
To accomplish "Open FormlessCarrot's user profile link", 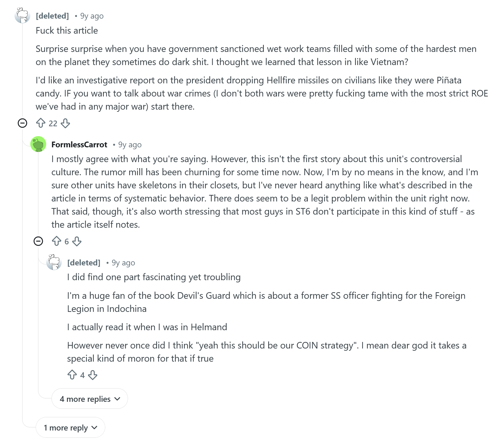I will [x=79, y=145].
